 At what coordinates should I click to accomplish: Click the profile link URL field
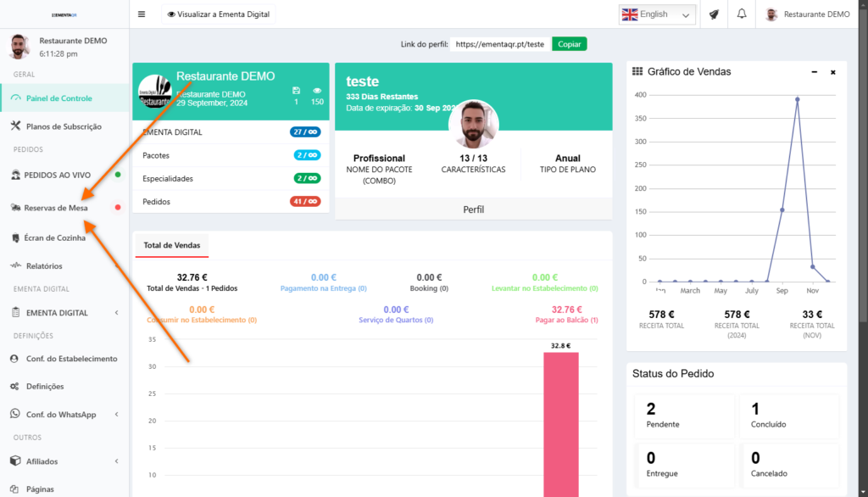pyautogui.click(x=499, y=44)
